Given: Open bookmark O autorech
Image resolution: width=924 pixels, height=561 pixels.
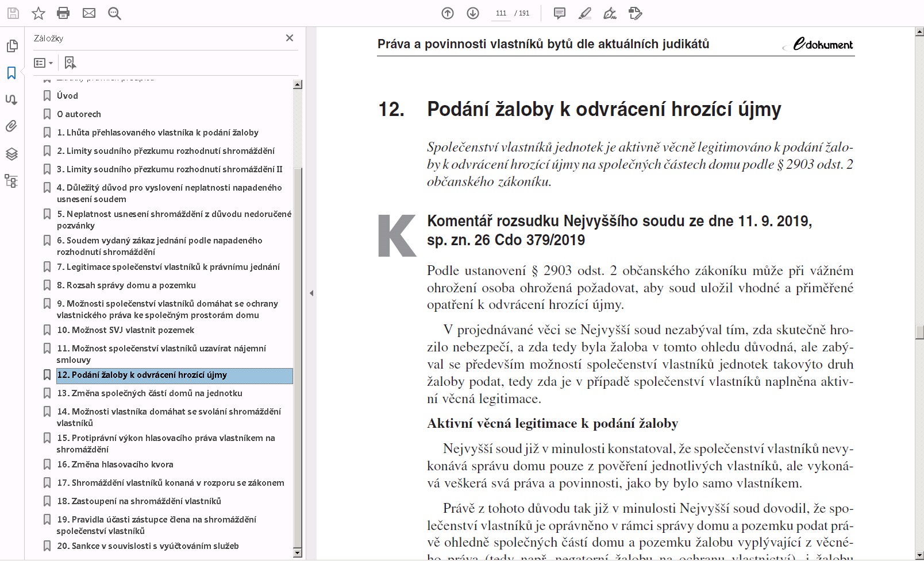Looking at the screenshot, I should click(x=79, y=114).
